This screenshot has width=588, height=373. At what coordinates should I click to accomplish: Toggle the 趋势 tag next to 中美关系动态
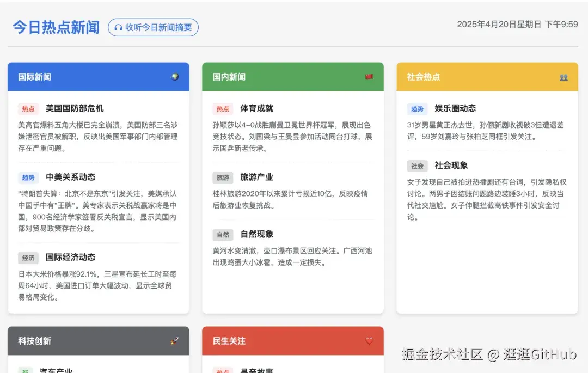tap(28, 177)
